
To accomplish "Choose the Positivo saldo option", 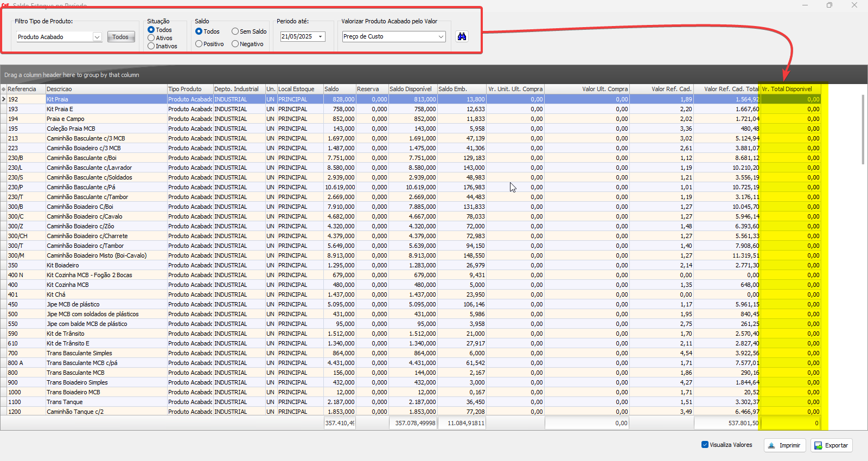I will click(x=199, y=44).
